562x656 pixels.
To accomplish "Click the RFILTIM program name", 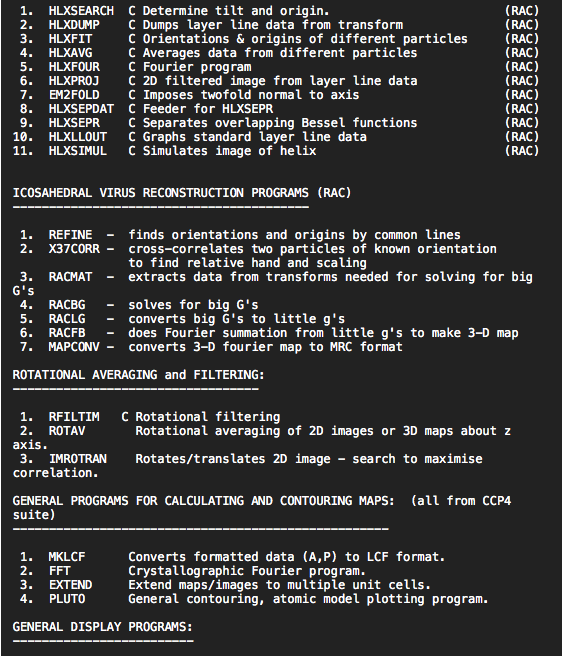I will 74,417.
